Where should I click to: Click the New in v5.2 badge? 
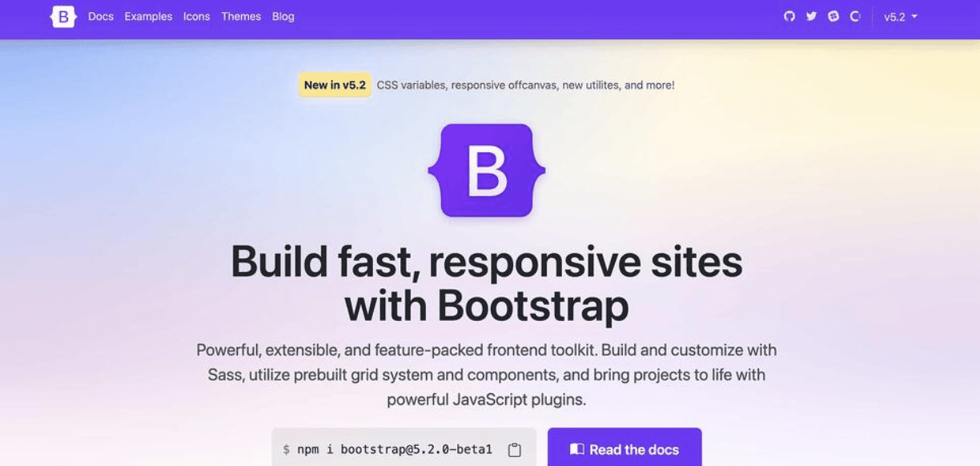[335, 85]
